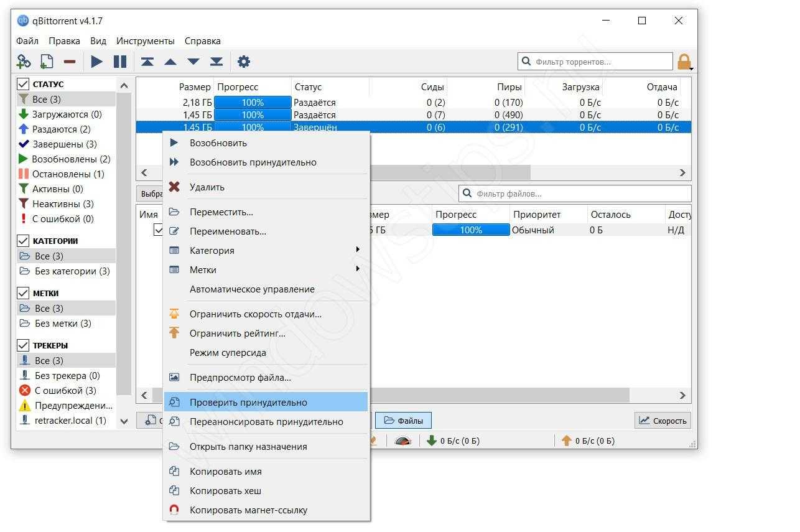Click the add torrent file toolbar icon
The width and height of the screenshot is (800, 532).
coord(47,62)
